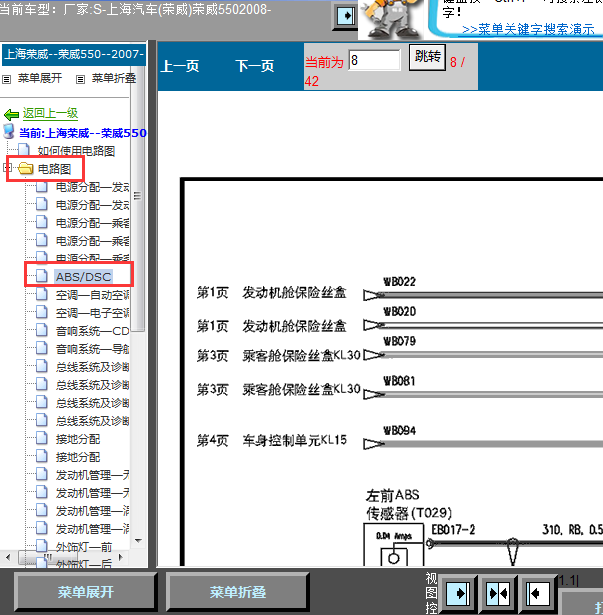603x615 pixels.
Task: Open 音响系统—CD circuit page
Action: (x=93, y=331)
